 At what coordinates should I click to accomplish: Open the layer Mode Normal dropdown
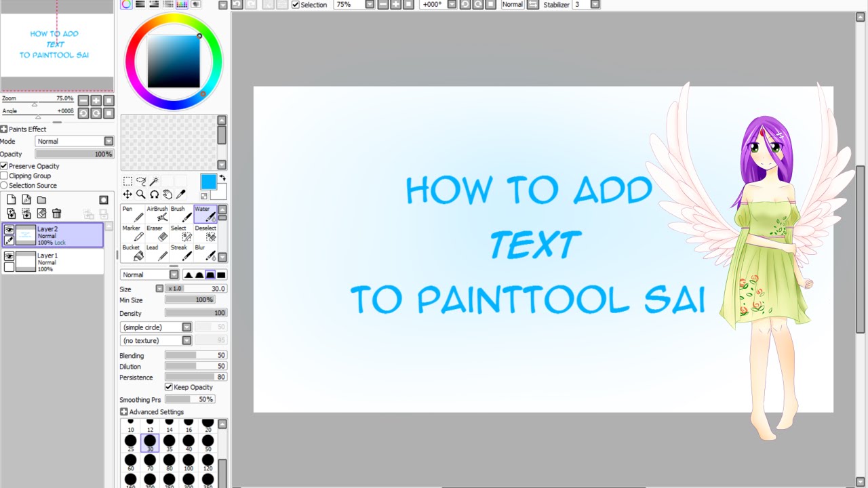pyautogui.click(x=75, y=141)
